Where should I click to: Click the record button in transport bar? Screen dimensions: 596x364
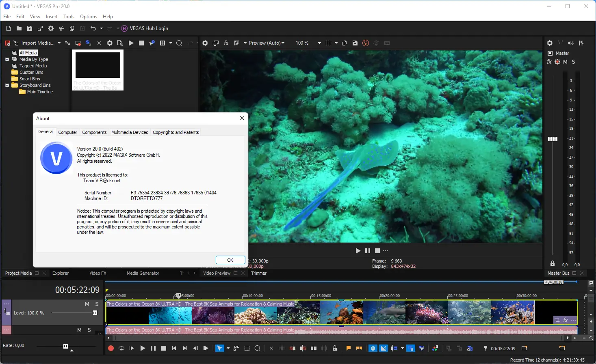111,348
